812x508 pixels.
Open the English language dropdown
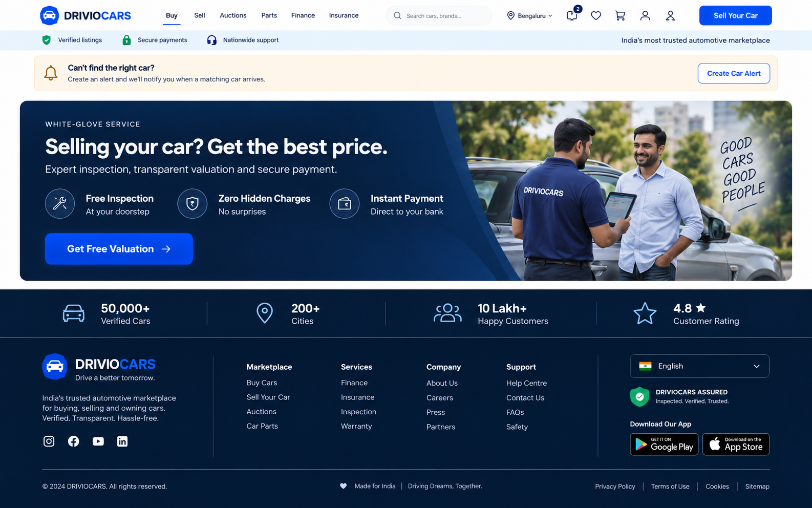click(699, 366)
